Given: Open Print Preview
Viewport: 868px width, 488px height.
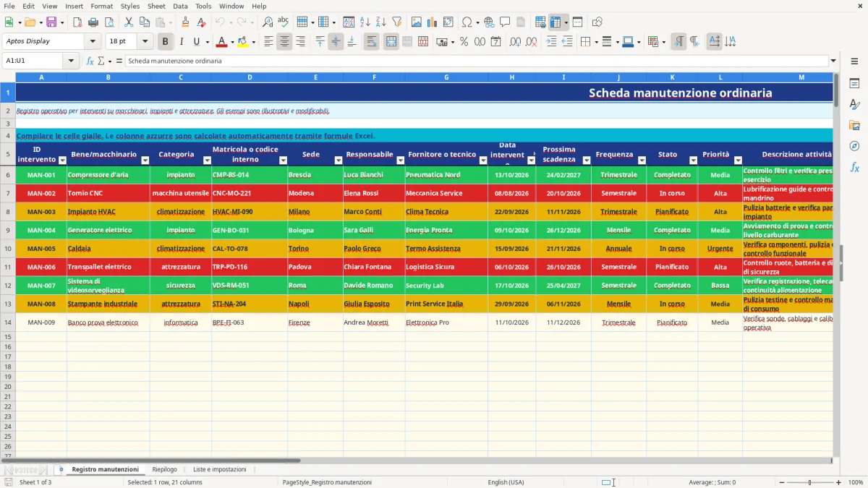Looking at the screenshot, I should pyautogui.click(x=109, y=22).
